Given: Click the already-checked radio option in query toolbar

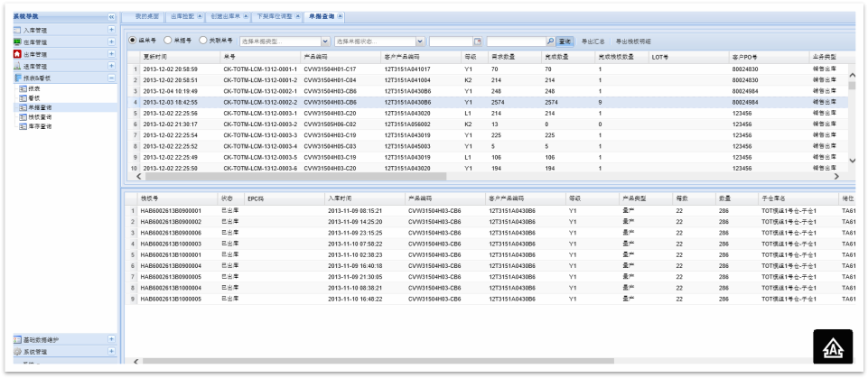Looking at the screenshot, I should click(132, 41).
